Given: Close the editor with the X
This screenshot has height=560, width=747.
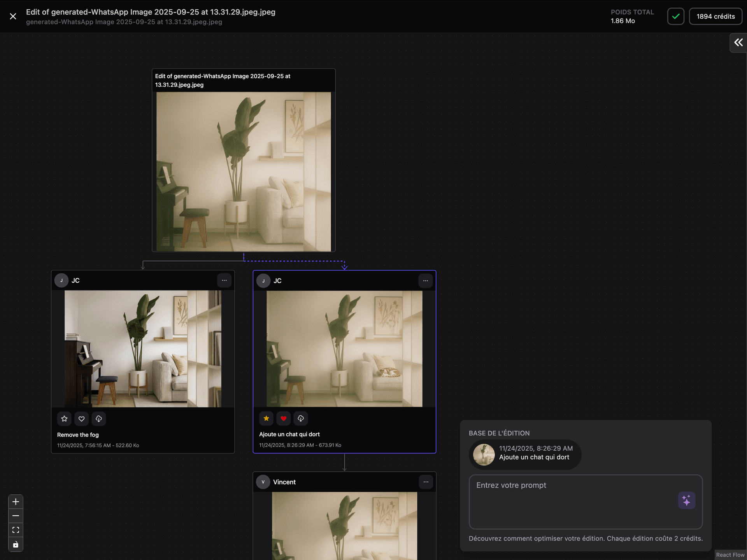Looking at the screenshot, I should pos(13,16).
